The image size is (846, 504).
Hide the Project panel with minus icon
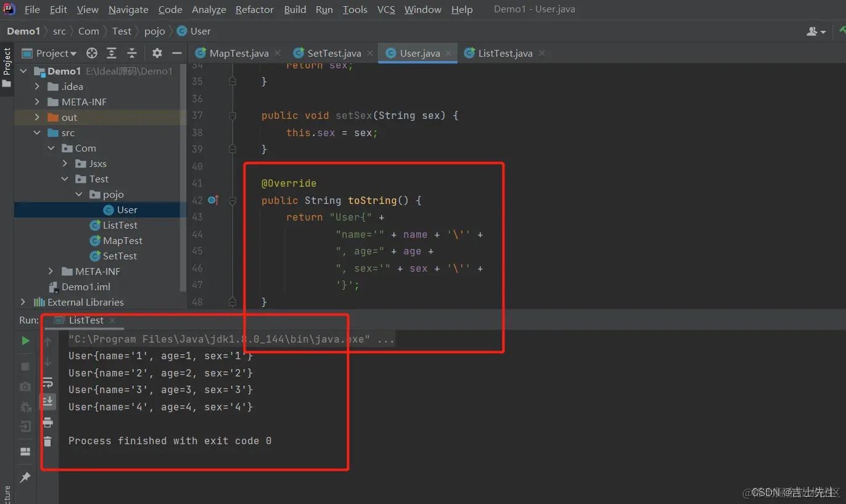click(177, 53)
